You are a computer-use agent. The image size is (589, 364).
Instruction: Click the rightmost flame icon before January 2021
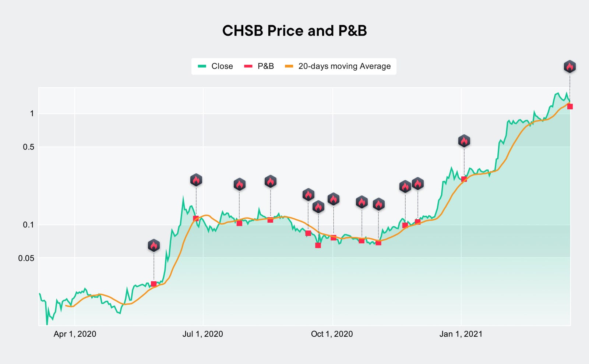[417, 183]
